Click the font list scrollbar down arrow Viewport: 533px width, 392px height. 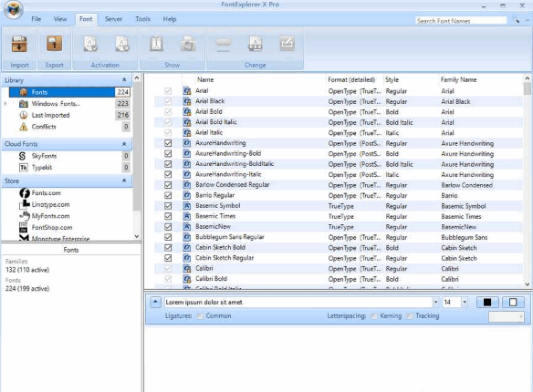click(x=528, y=284)
